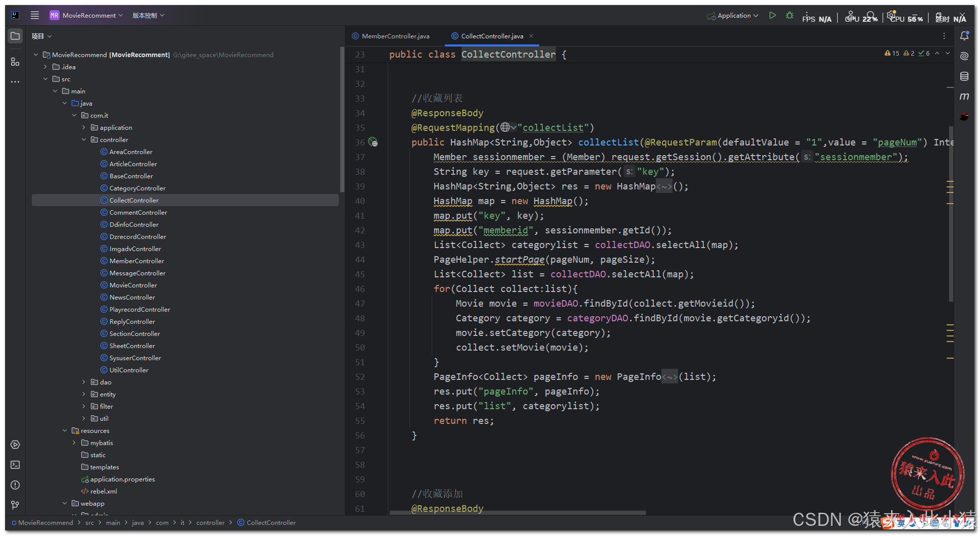The image size is (980, 536).
Task: Click the gutter endpoint icon on line 36
Action: (x=373, y=142)
